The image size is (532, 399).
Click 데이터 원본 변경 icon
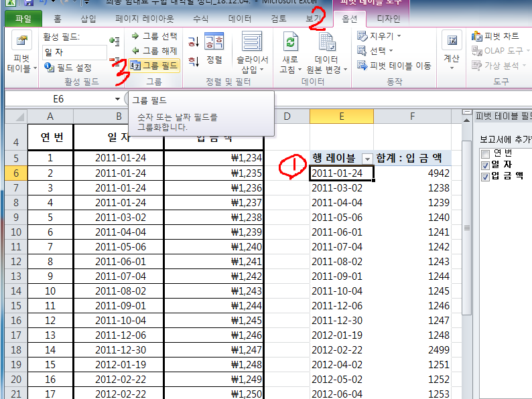pos(327,42)
